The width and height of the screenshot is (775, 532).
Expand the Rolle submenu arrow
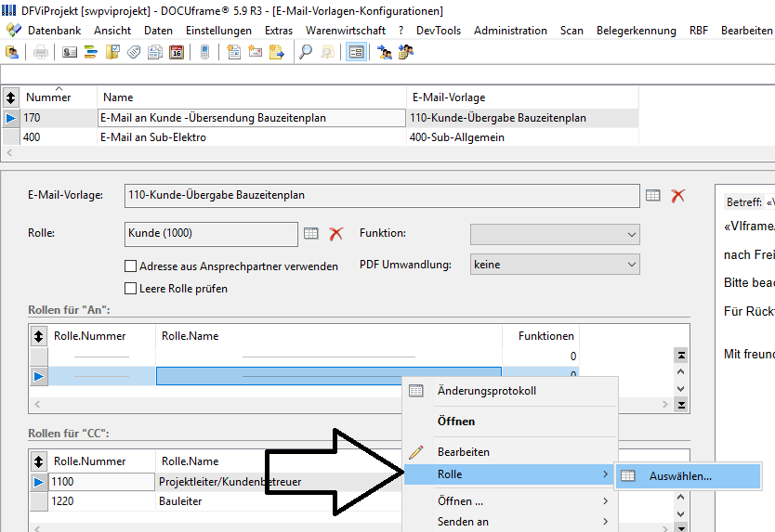click(606, 474)
